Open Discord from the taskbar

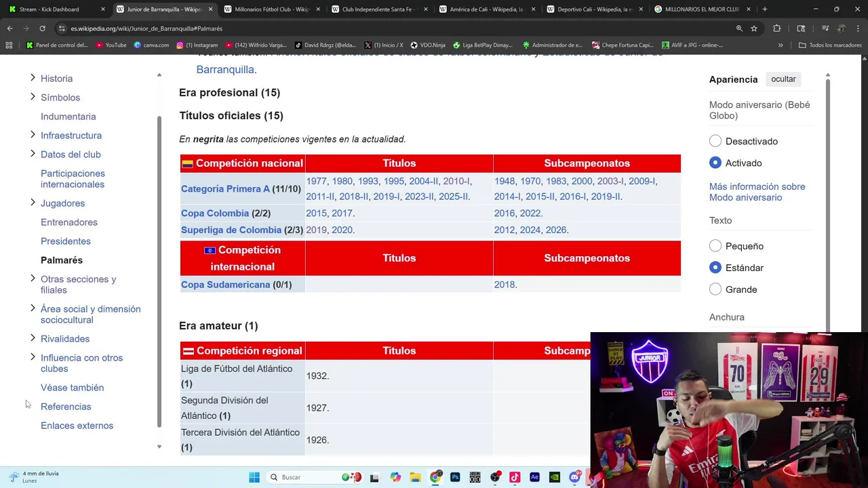click(x=574, y=477)
